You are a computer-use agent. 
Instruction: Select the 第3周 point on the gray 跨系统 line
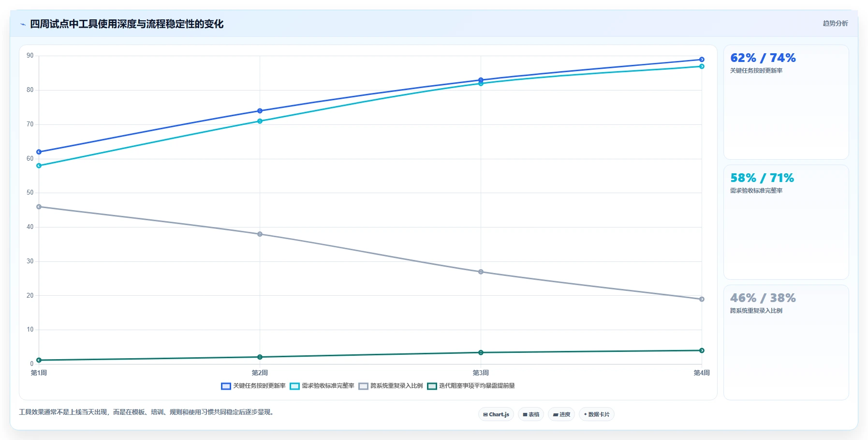point(481,272)
